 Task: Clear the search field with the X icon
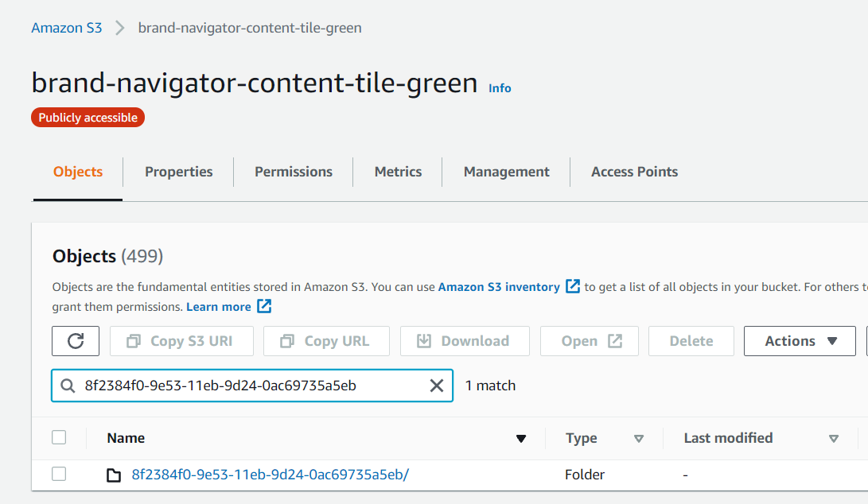click(437, 386)
